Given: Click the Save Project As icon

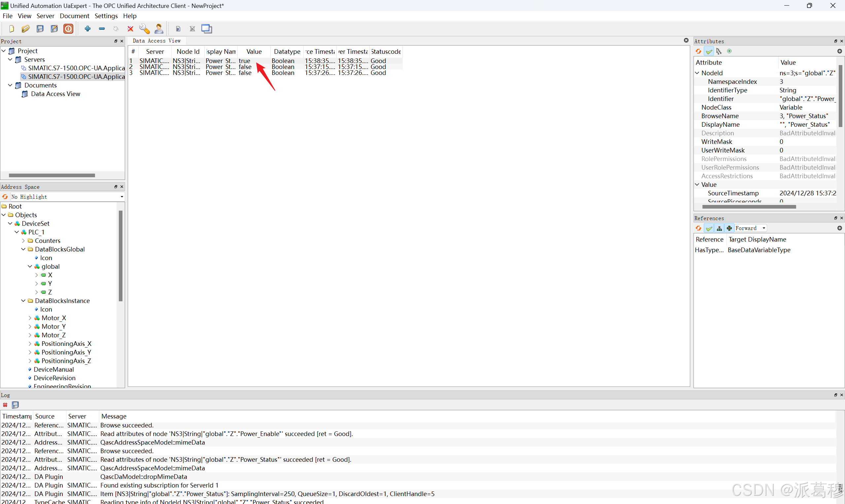Looking at the screenshot, I should click(54, 29).
